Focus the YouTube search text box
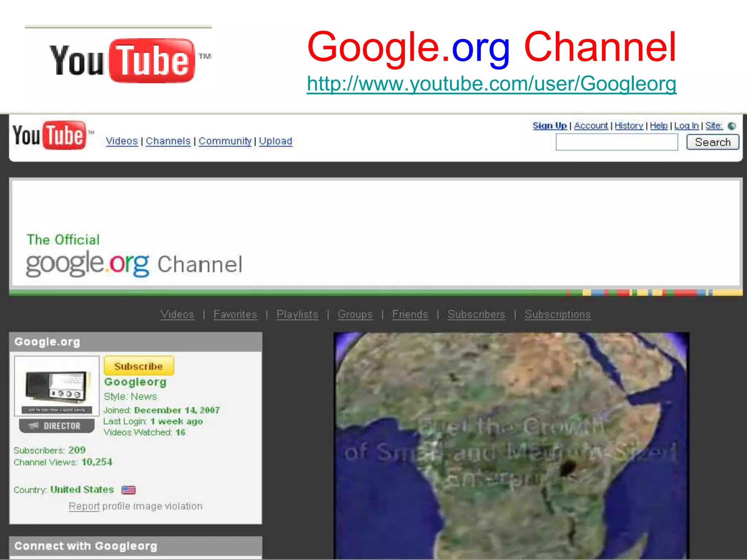 [616, 142]
